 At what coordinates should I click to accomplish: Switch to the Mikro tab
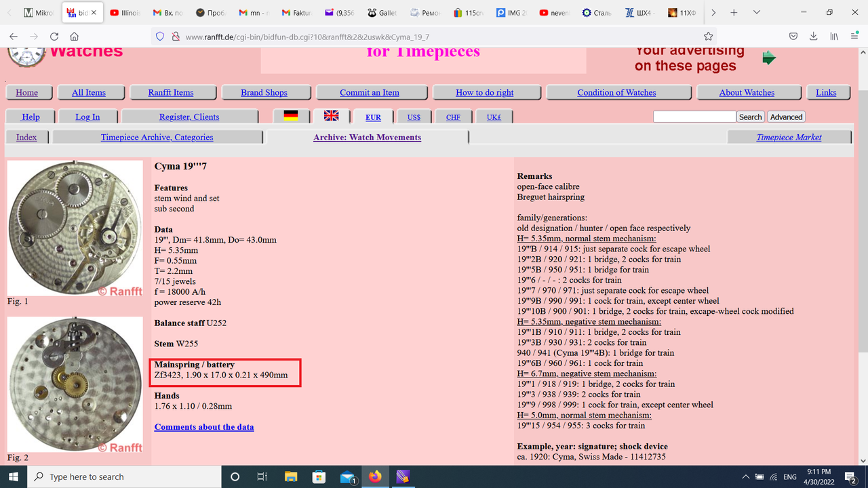point(39,13)
